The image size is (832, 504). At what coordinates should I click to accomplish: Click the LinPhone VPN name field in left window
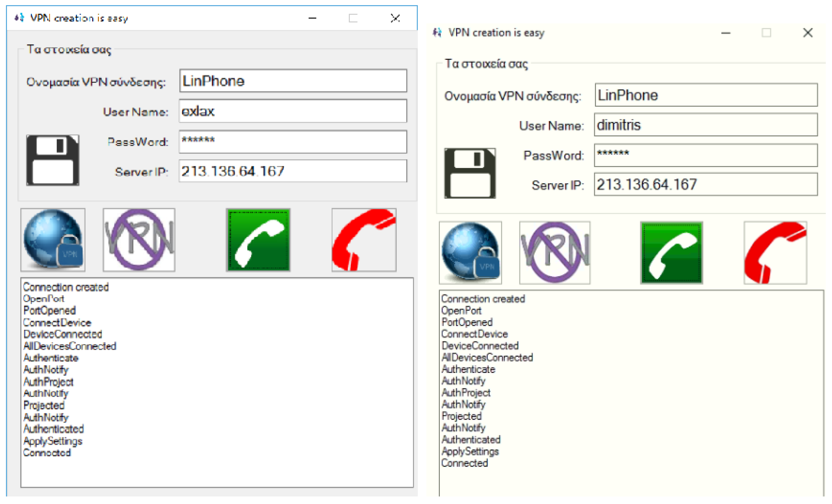292,81
